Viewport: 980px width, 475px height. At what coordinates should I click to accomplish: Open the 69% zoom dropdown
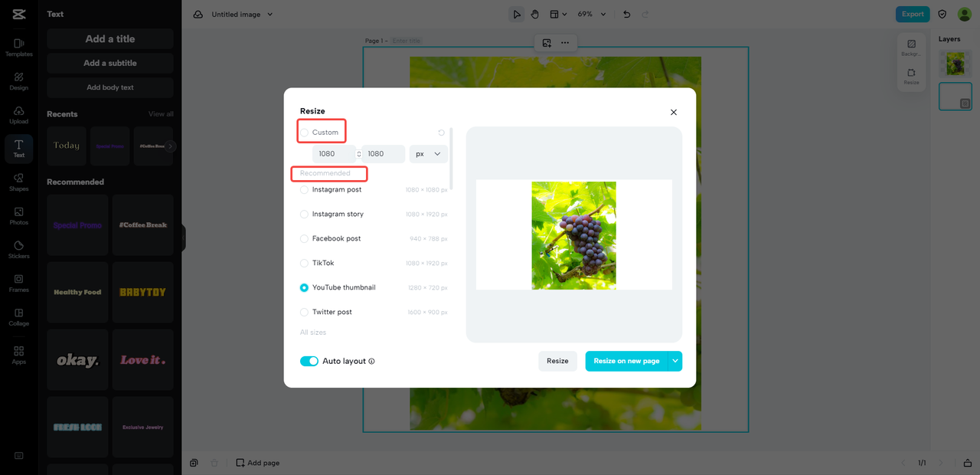click(x=592, y=14)
